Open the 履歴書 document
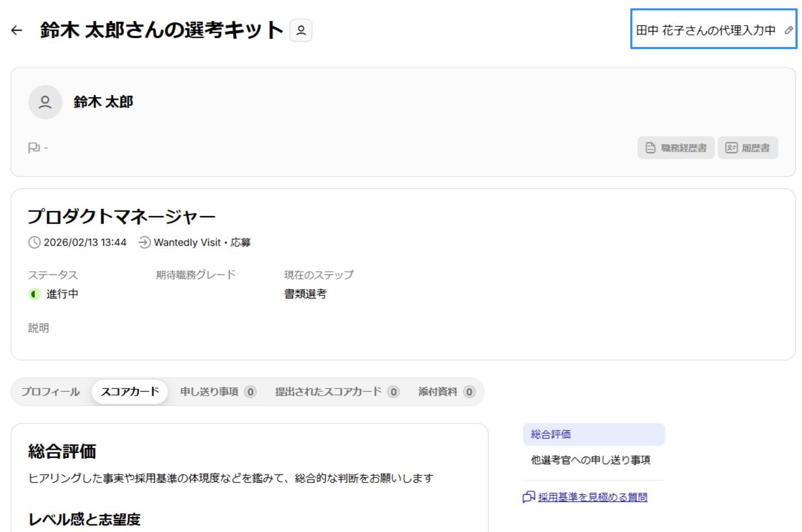 [x=747, y=148]
